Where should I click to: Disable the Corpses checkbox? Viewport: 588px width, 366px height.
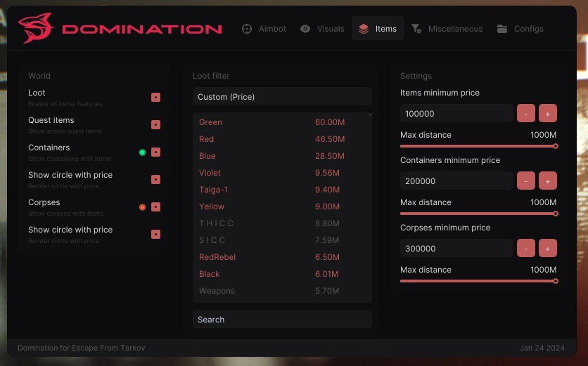click(155, 207)
